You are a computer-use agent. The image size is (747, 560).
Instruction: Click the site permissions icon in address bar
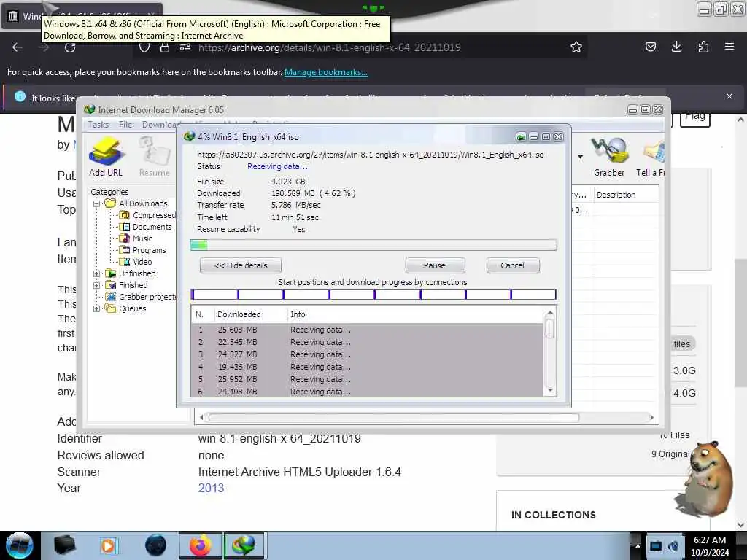point(185,47)
